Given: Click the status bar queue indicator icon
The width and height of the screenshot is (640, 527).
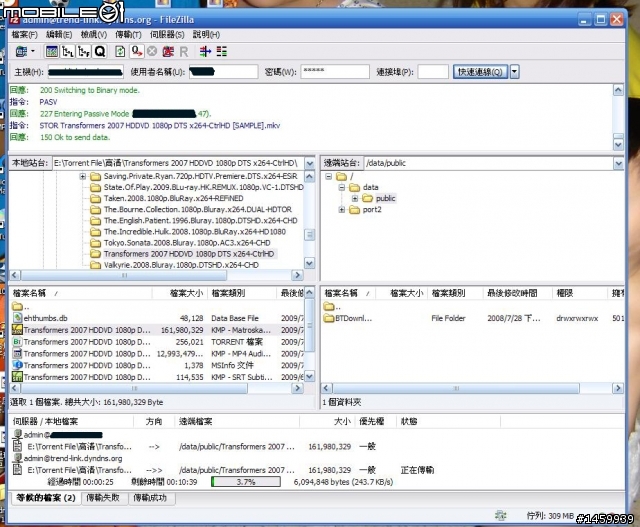Looking at the screenshot, I should [500, 516].
